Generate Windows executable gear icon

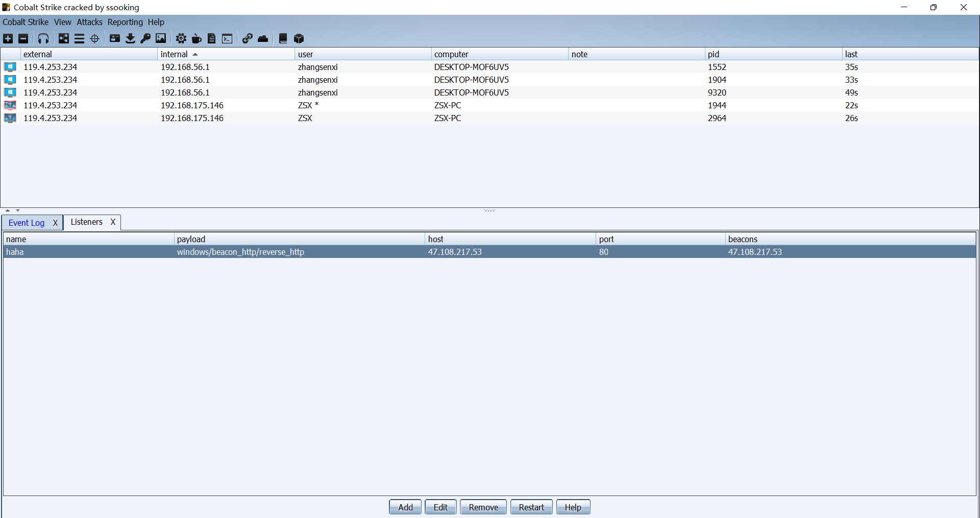click(x=181, y=39)
